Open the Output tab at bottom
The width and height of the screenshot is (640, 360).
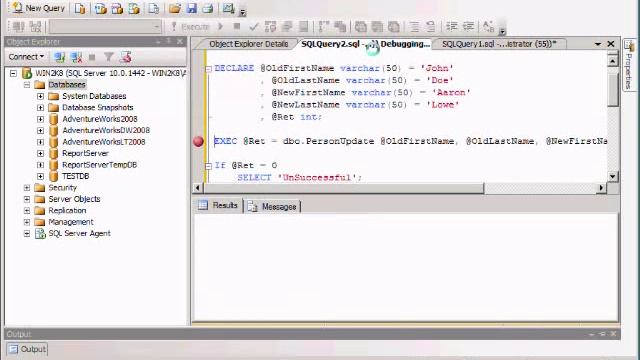tap(27, 349)
